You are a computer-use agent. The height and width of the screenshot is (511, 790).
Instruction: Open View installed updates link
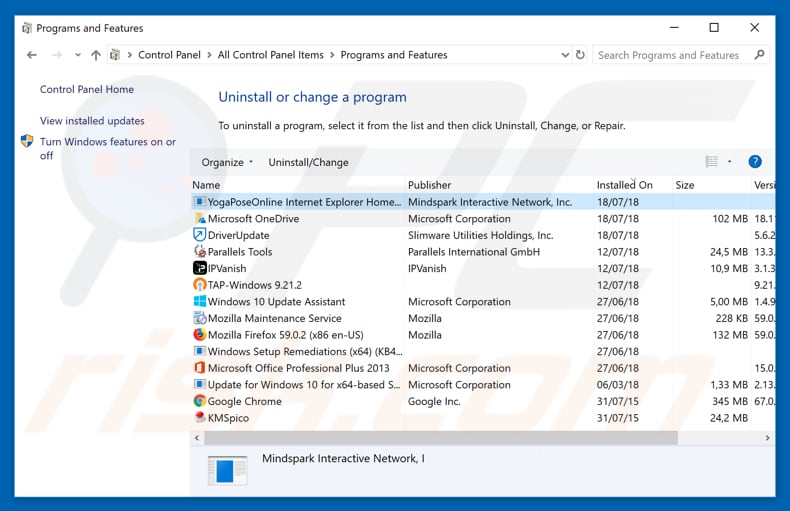[x=92, y=121]
